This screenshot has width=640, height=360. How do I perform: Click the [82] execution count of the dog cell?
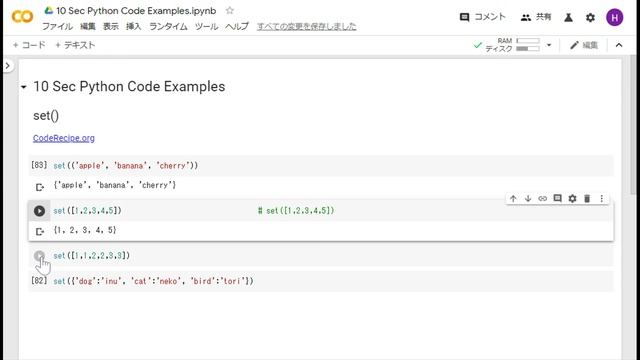coord(39,280)
